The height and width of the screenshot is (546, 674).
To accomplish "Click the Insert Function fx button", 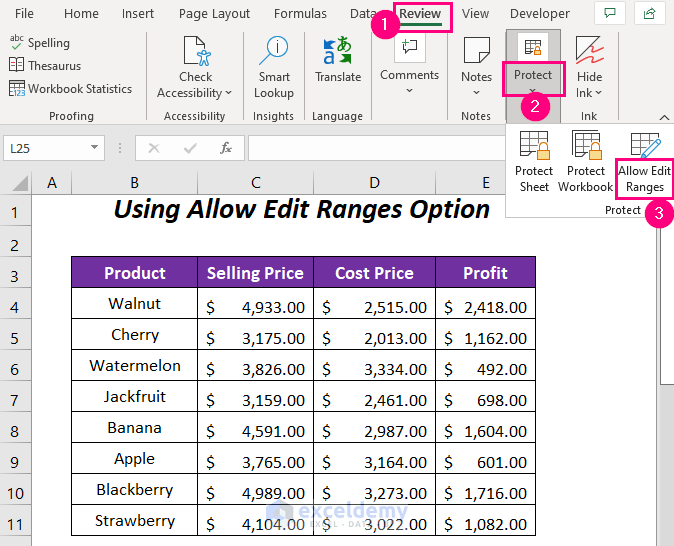I will 226,148.
